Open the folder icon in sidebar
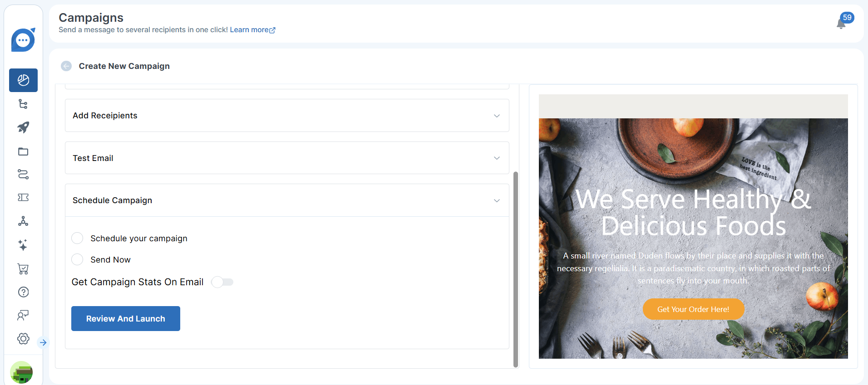868x385 pixels. click(x=23, y=151)
